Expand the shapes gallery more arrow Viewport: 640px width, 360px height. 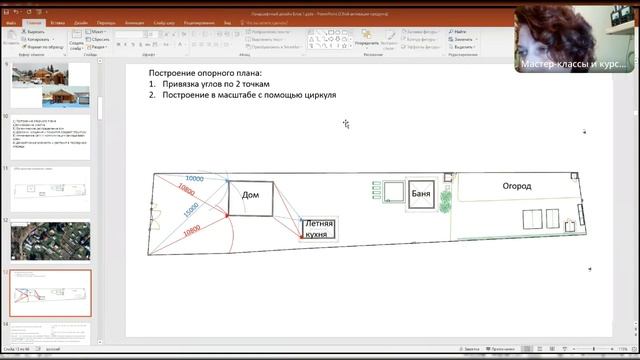[351, 46]
